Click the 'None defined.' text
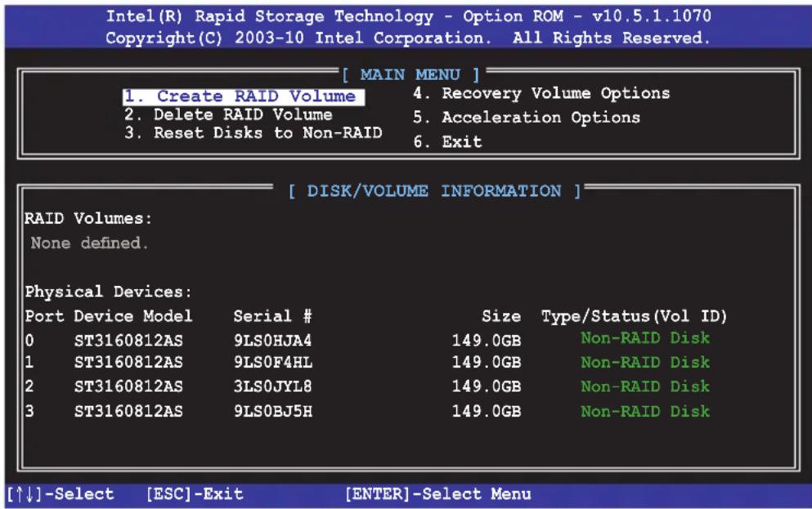This screenshot has width=812, height=509. click(89, 243)
